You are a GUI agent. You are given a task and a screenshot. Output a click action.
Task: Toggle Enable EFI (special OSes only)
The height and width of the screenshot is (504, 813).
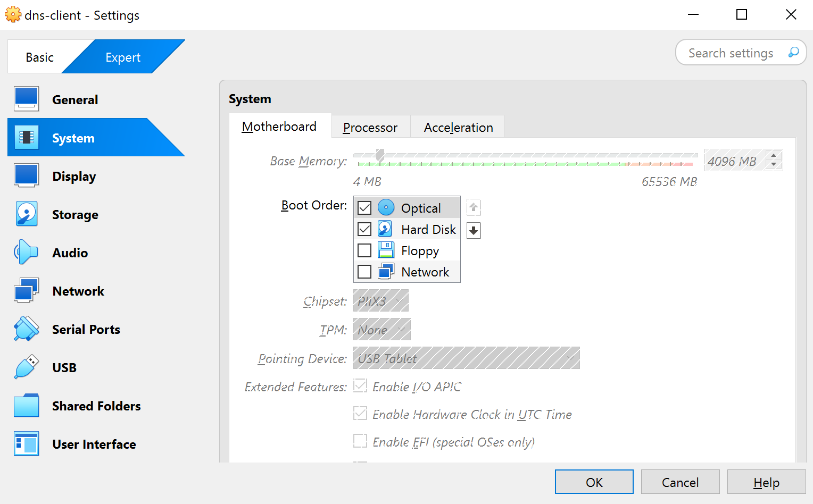[360, 441]
